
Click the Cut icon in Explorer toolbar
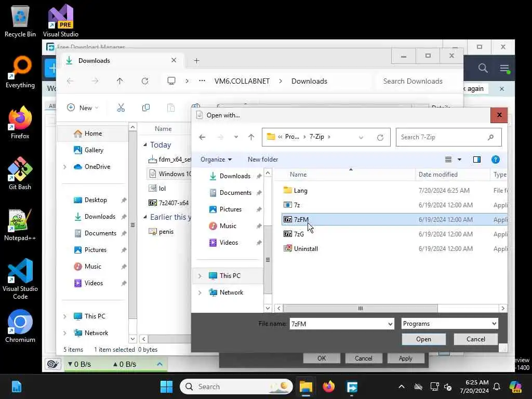pyautogui.click(x=121, y=108)
